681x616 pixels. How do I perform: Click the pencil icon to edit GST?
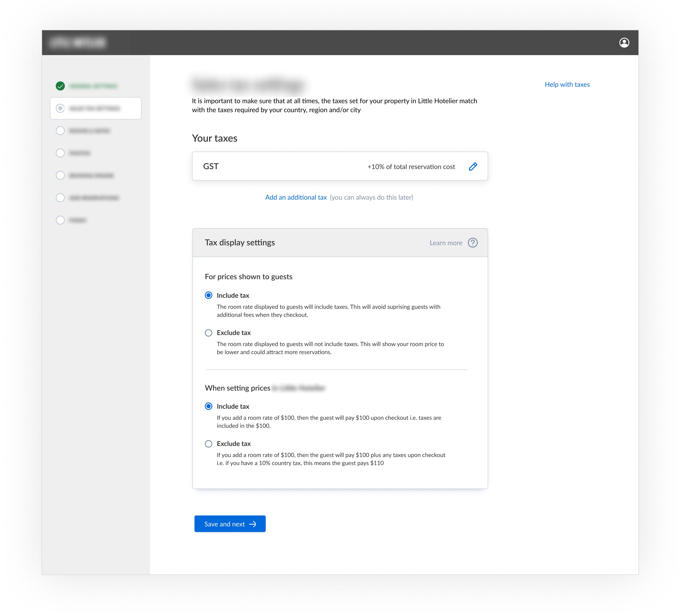coord(473,166)
